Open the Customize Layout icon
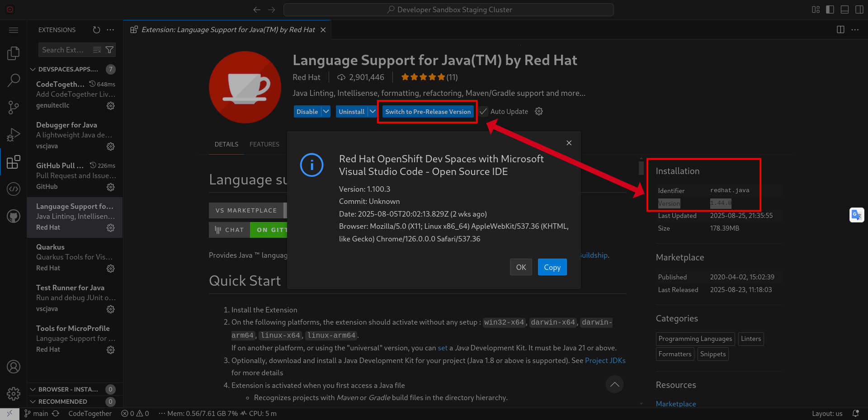 tap(816, 9)
